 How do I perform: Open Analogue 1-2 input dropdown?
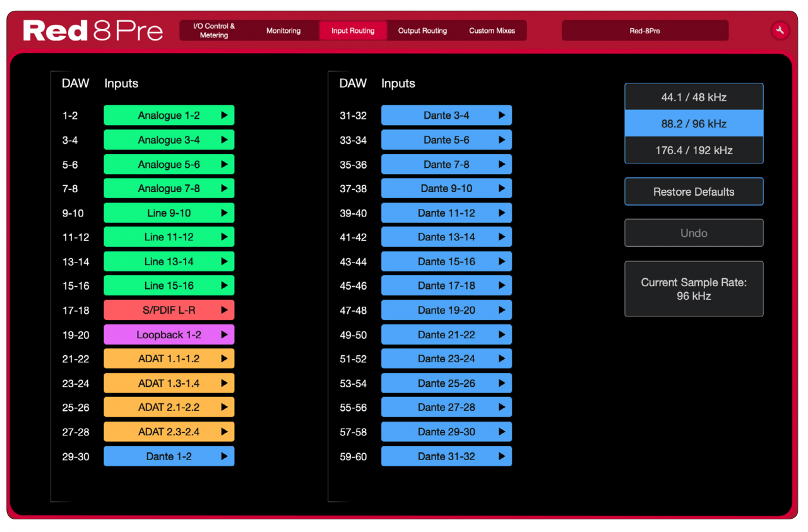tap(169, 115)
